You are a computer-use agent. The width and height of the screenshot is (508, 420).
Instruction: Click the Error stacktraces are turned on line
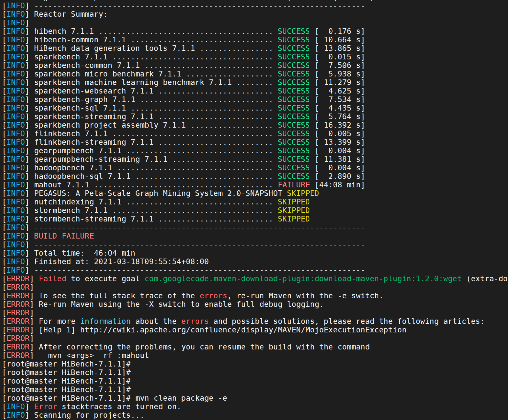tap(106, 407)
